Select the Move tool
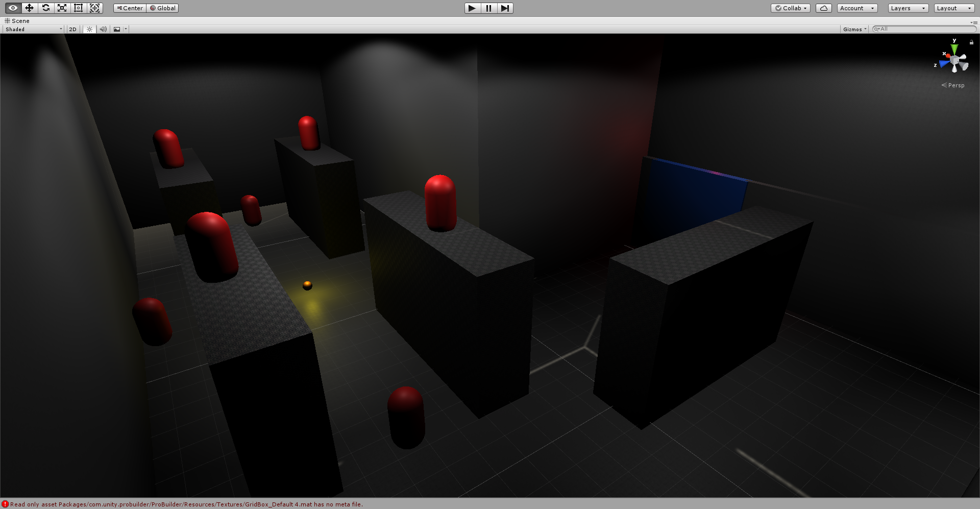Screen dimensions: 980x509 pyautogui.click(x=30, y=8)
